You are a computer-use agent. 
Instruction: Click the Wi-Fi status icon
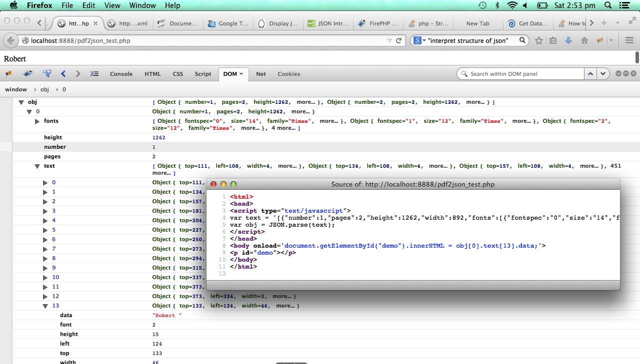pyautogui.click(x=512, y=5)
